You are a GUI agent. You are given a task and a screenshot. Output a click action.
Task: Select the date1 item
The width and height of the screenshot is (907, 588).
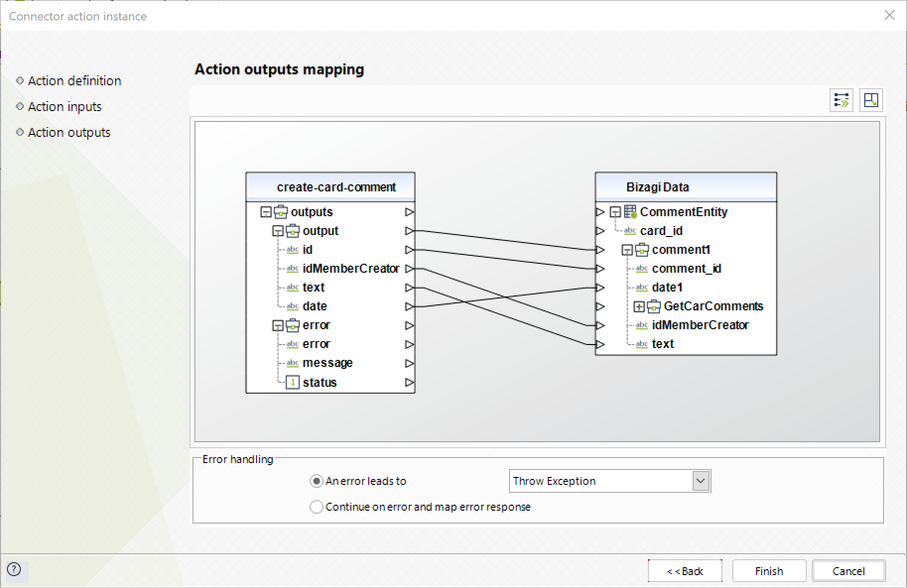click(667, 288)
